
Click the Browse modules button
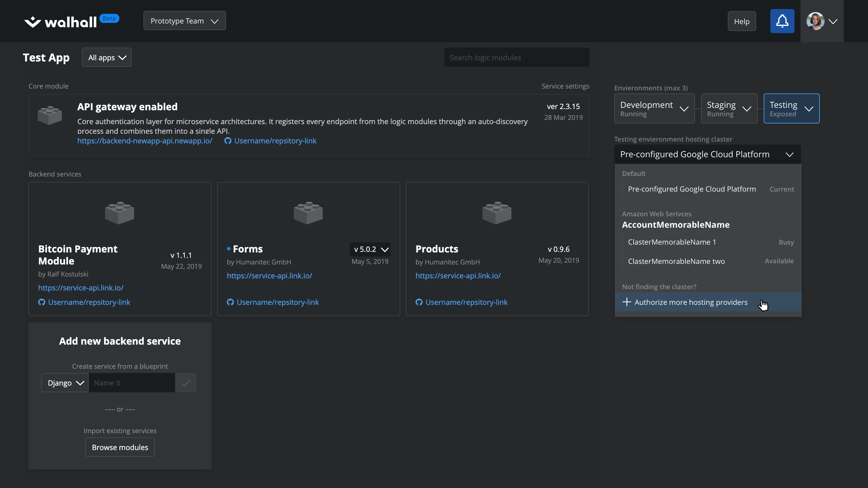pos(120,447)
